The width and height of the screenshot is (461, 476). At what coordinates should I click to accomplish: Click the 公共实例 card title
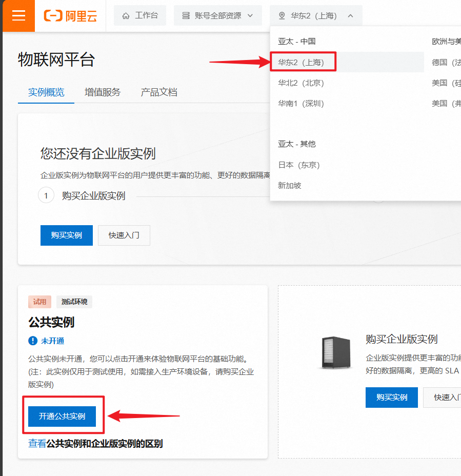tap(51, 322)
